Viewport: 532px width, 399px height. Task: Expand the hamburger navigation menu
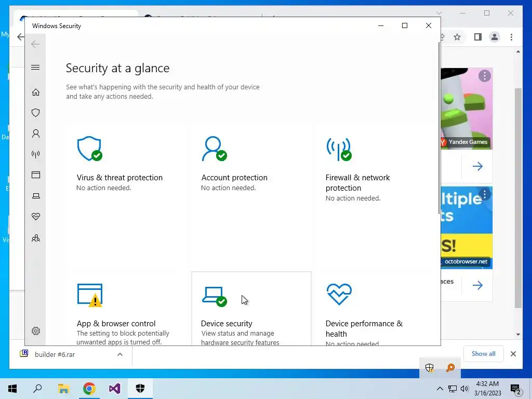pyautogui.click(x=35, y=67)
